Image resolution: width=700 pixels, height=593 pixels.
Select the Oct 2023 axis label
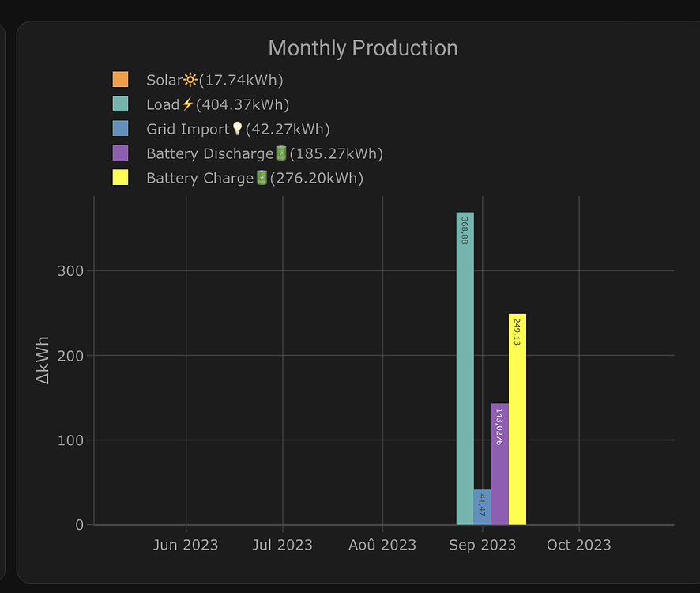(578, 545)
